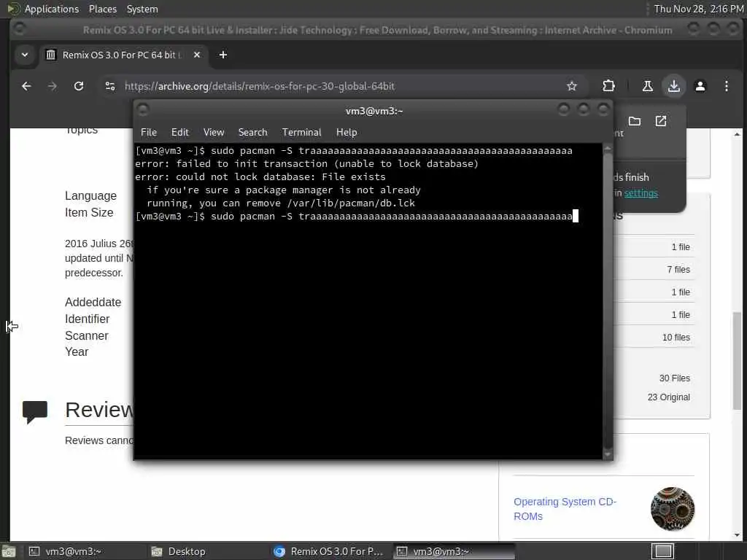Viewport: 747px width, 560px height.
Task: Close the Remix OS 3.0 browser tab
Action: click(197, 55)
